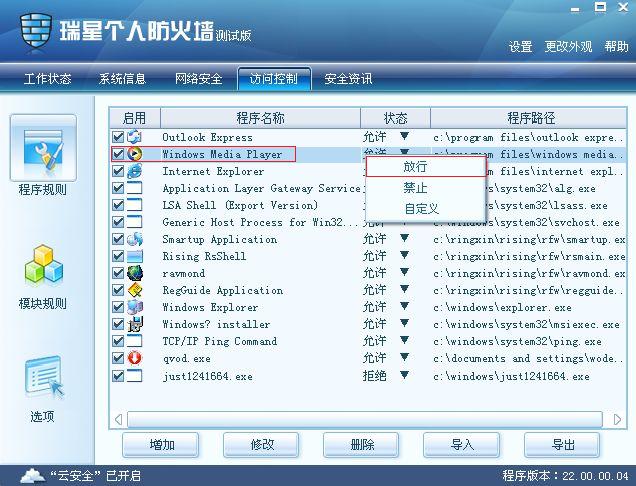Image resolution: width=636 pixels, height=486 pixels.
Task: Click the just1241664.exe row icon
Action: tap(135, 376)
